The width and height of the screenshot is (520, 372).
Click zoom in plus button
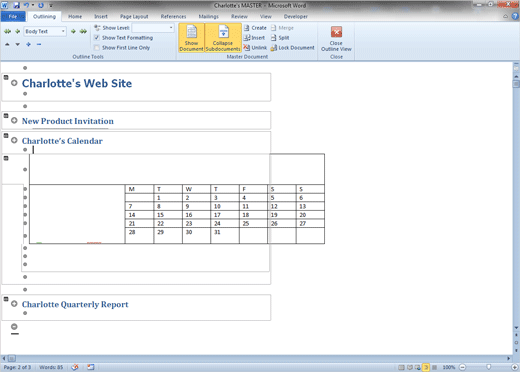coord(515,367)
